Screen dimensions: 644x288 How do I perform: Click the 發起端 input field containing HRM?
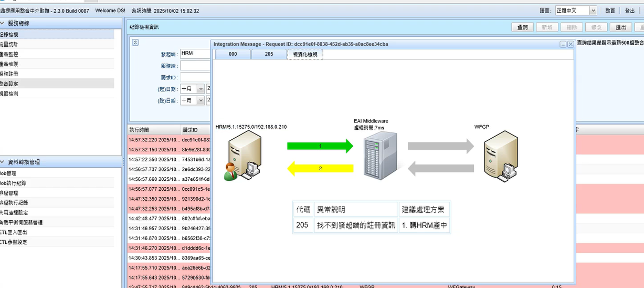tap(195, 54)
